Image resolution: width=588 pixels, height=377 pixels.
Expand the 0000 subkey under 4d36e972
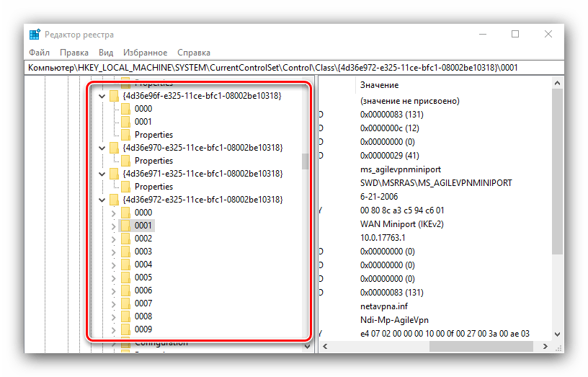(x=113, y=213)
